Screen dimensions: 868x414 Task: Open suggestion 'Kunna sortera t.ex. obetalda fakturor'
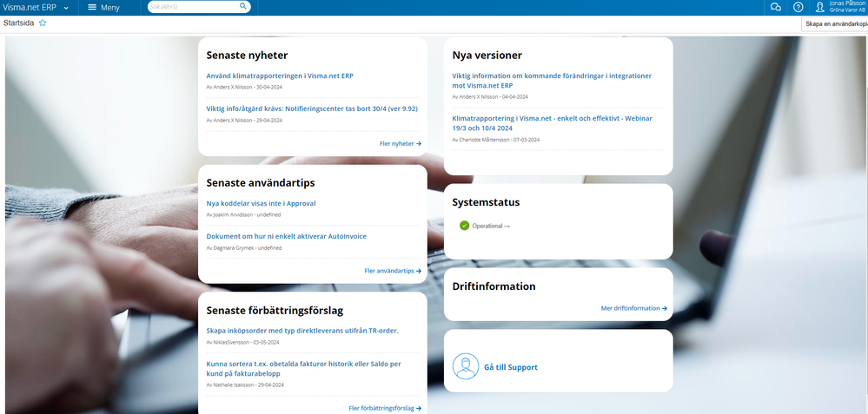[303, 369]
